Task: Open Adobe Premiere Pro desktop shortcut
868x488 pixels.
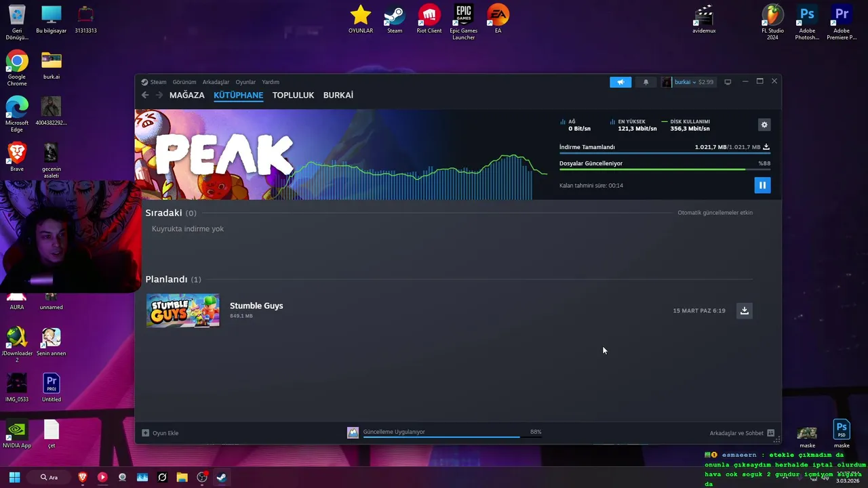Action: click(x=842, y=22)
